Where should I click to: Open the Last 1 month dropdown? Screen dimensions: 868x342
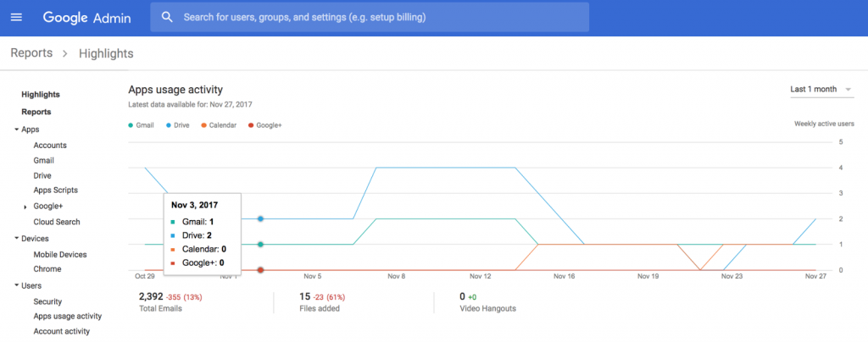click(821, 89)
